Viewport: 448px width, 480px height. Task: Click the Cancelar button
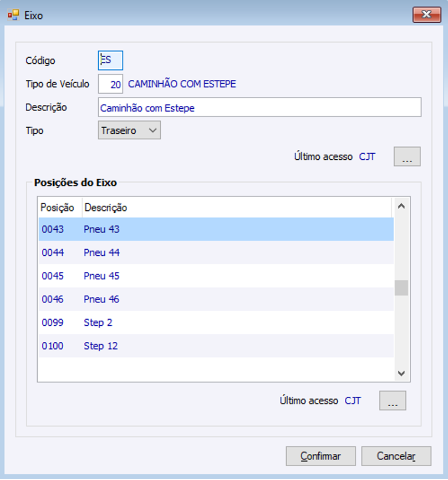(396, 456)
